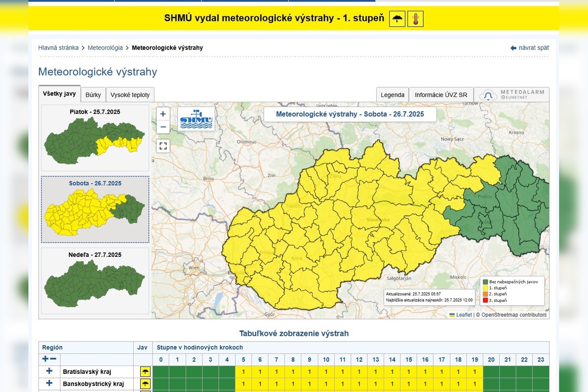Switch to the Búrky tab
Screen dimensions: 588x392
click(x=93, y=95)
